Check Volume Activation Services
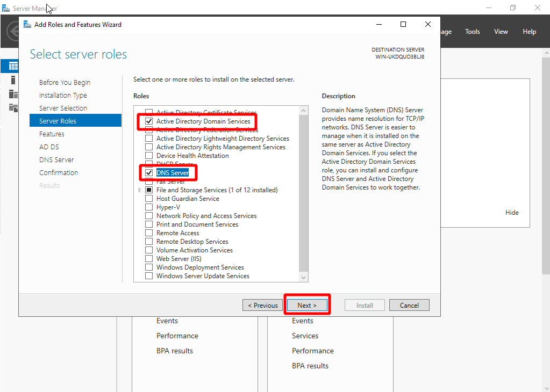Viewport: 550px width, 392px height. (149, 250)
